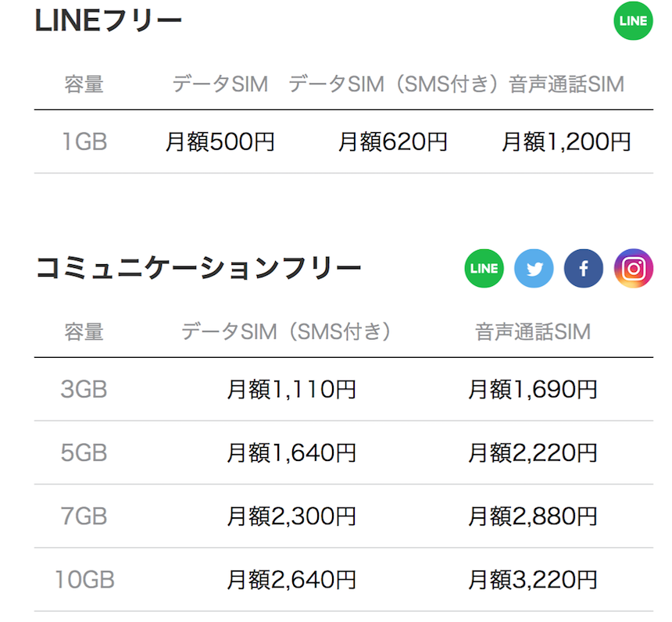672x622 pixels.
Task: Click the LINE icon in コミュニケーションフリー section
Action: (x=484, y=268)
